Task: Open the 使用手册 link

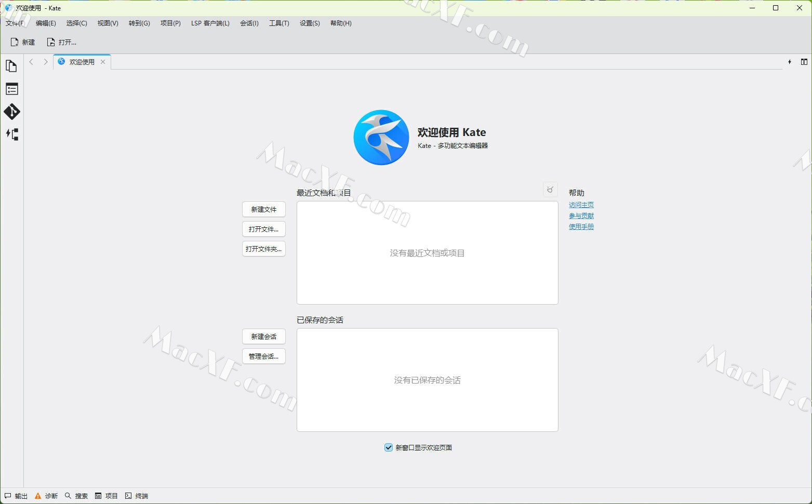Action: coord(581,227)
